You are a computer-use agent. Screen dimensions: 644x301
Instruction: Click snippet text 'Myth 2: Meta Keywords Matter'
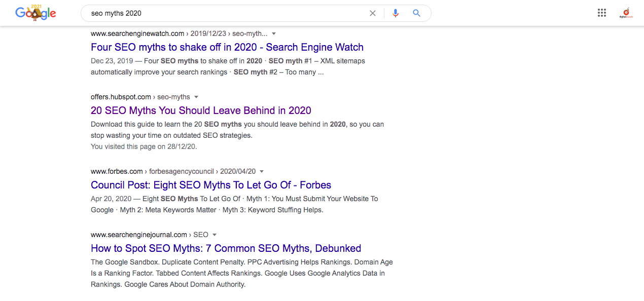pyautogui.click(x=168, y=210)
